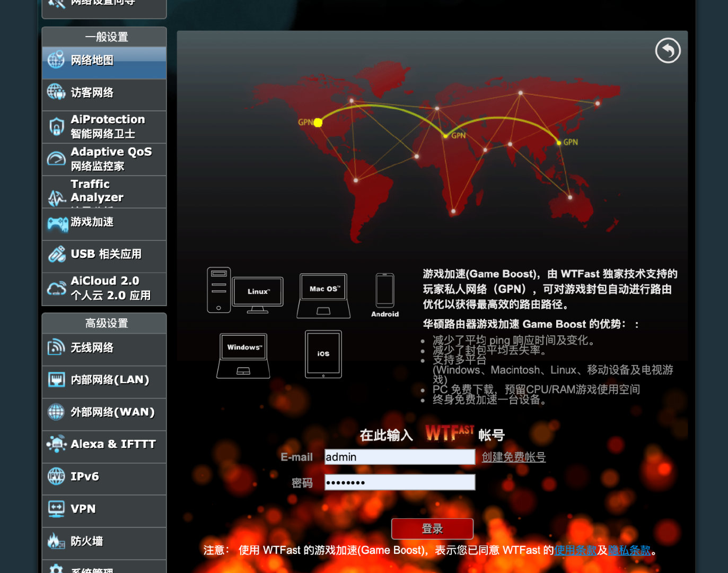The height and width of the screenshot is (573, 728).
Task: Open USB 相关应用 menu item
Action: (x=104, y=257)
